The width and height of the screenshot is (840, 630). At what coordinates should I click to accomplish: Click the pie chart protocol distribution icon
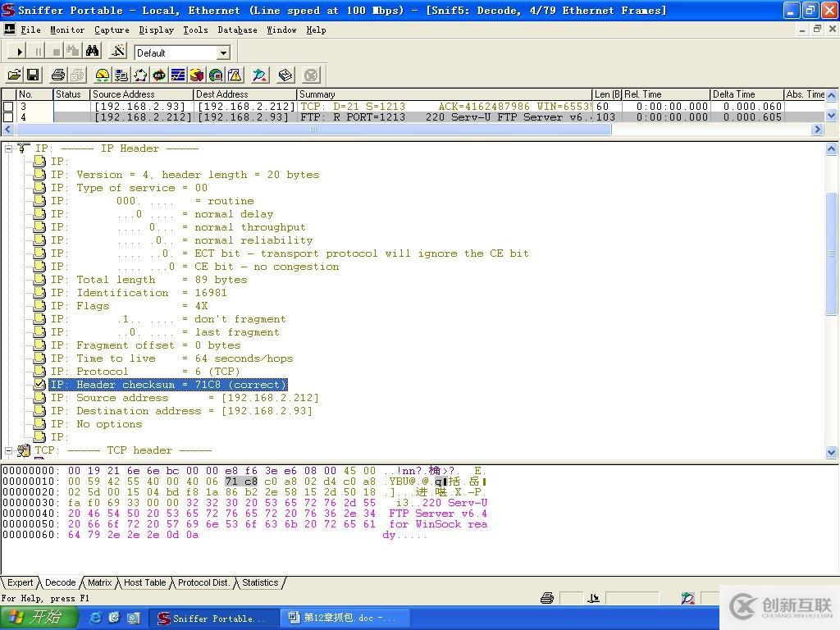[x=197, y=75]
